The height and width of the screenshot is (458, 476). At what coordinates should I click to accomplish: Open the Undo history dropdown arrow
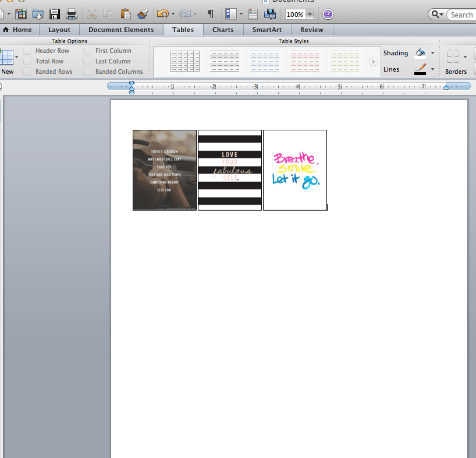tap(173, 14)
